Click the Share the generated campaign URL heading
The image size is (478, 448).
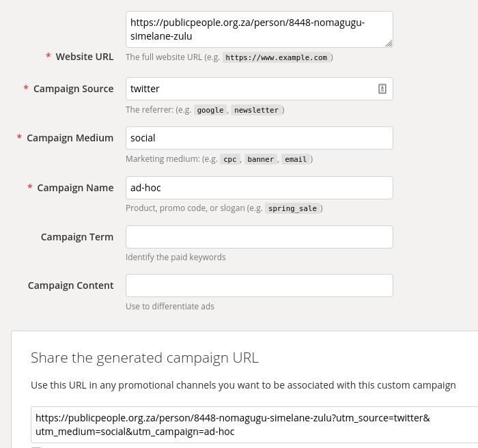click(145, 358)
